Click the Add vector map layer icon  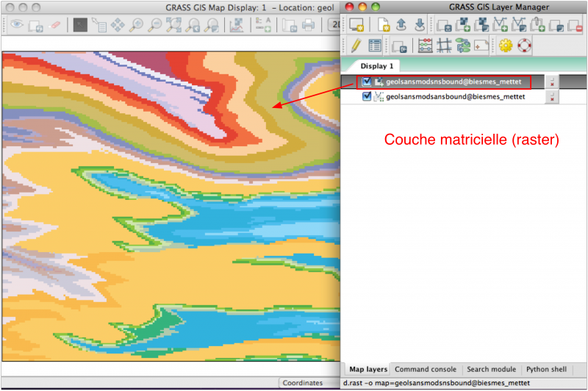click(x=500, y=26)
